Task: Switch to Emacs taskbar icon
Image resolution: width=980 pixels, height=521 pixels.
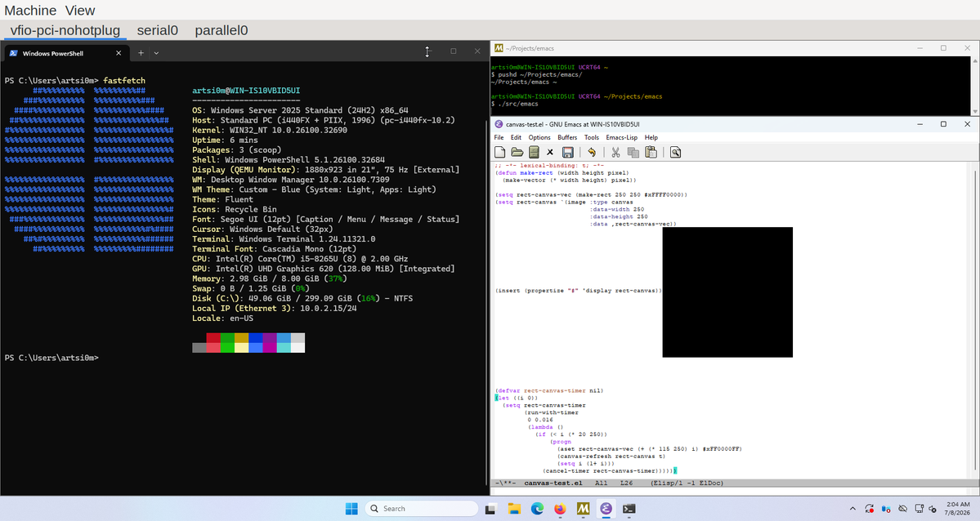Action: point(606,509)
